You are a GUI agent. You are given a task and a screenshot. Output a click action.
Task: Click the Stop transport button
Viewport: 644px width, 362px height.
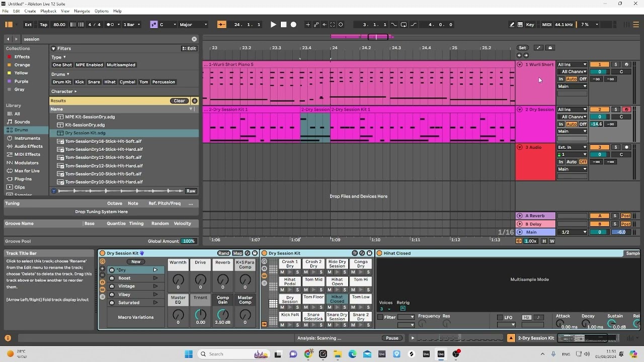284,25
